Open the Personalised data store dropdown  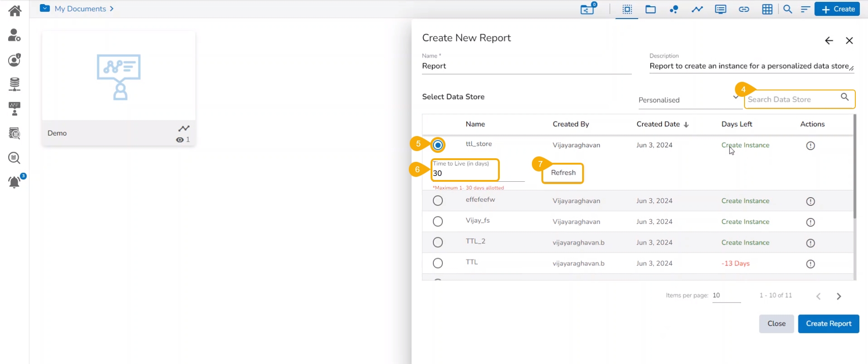tap(688, 100)
